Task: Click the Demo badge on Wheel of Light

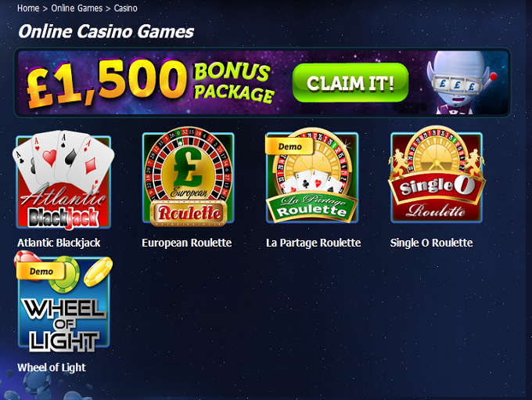Action: click(x=41, y=271)
